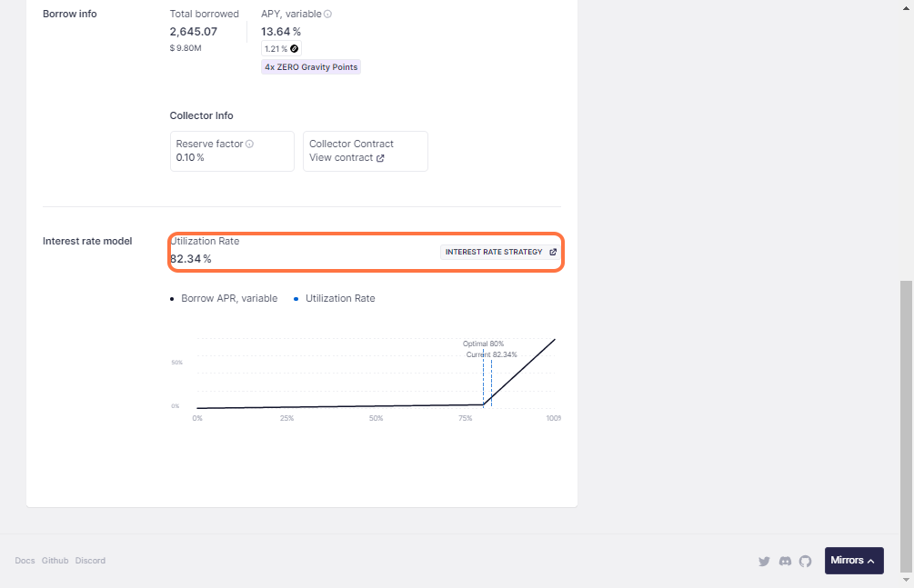Click the round token icon beside 1.21 %
This screenshot has width=914, height=588.
pos(294,48)
